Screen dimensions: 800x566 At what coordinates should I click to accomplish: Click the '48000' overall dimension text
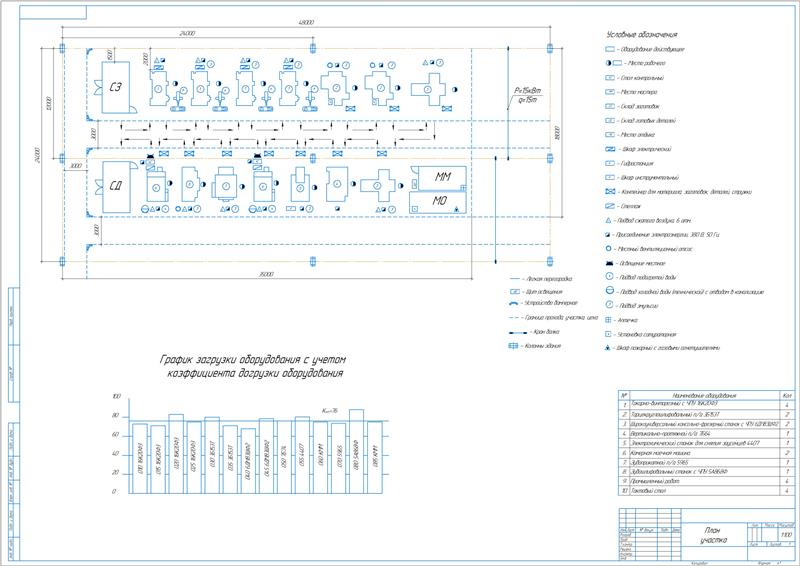tap(306, 22)
